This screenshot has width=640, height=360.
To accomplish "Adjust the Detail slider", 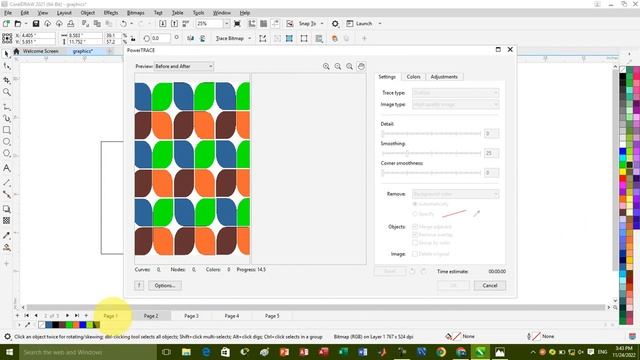I will [x=431, y=133].
